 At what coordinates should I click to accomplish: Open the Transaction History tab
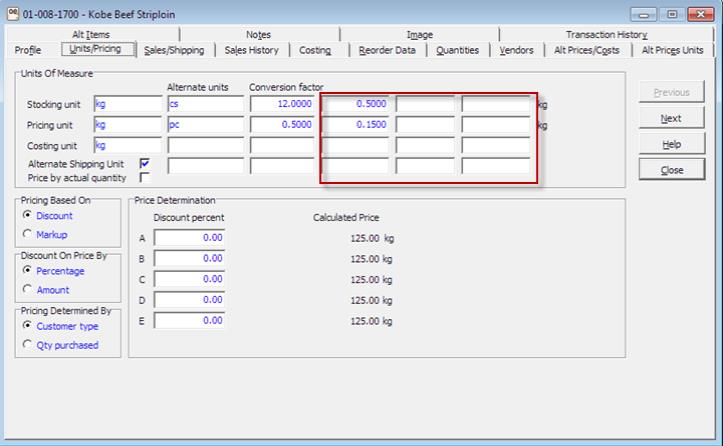tap(606, 35)
